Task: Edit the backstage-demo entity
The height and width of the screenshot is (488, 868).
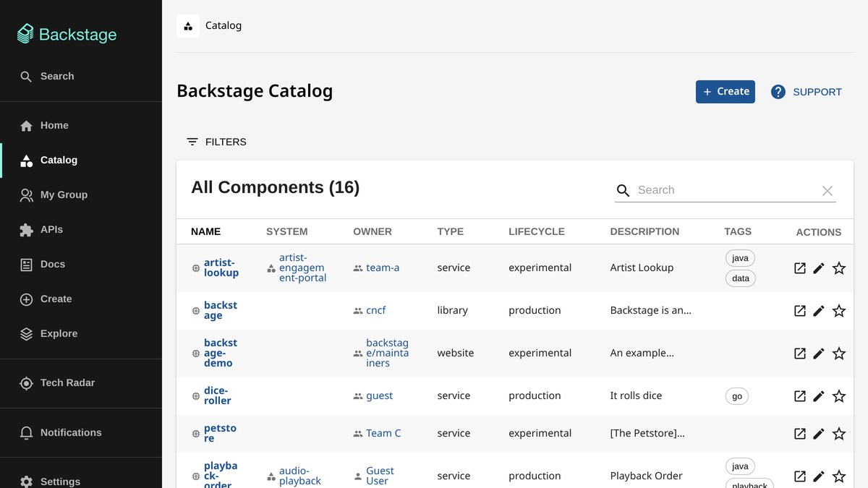Action: [x=819, y=354]
